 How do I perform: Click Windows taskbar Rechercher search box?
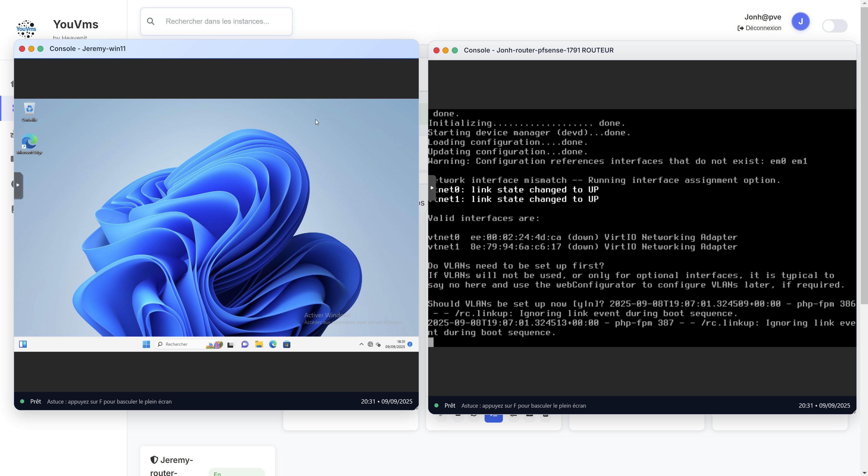(177, 344)
